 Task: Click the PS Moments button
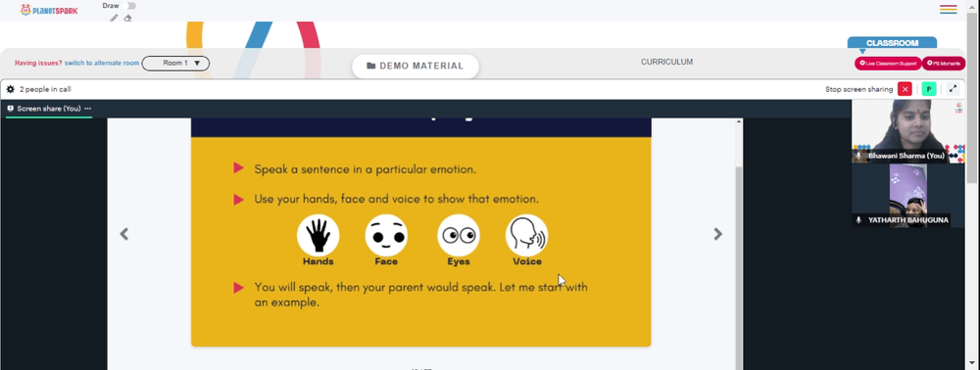click(944, 63)
